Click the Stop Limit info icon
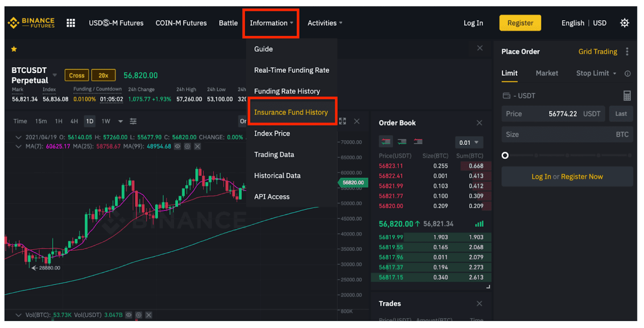Image resolution: width=644 pixels, height=328 pixels. [627, 74]
